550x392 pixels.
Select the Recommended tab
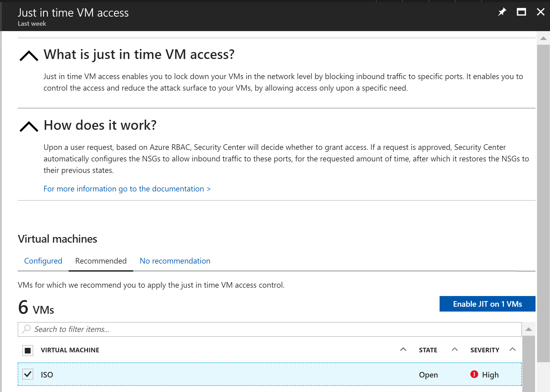pyautogui.click(x=101, y=261)
